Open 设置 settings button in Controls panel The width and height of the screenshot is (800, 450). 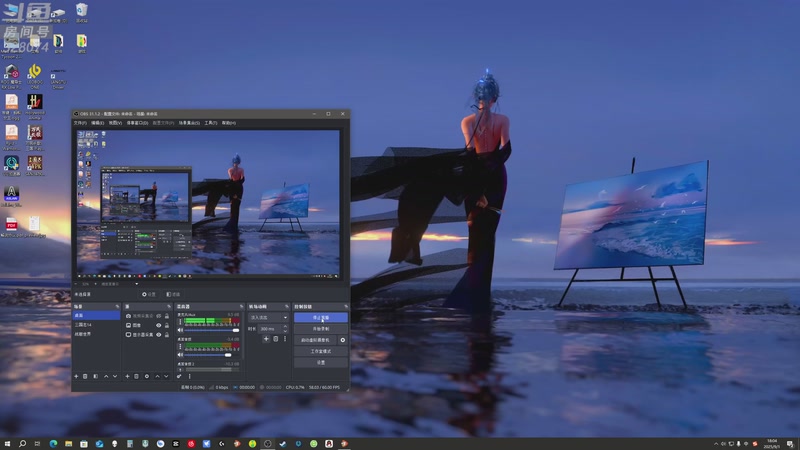point(320,362)
